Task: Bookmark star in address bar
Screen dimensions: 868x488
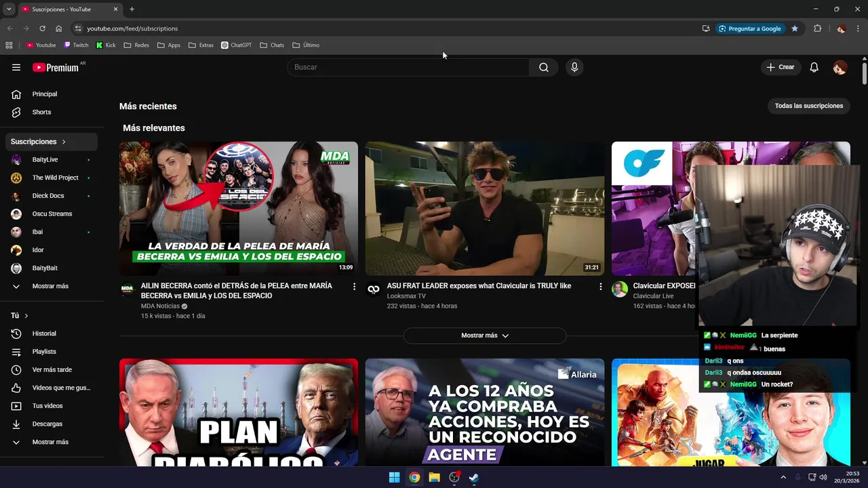Action: [x=795, y=28]
